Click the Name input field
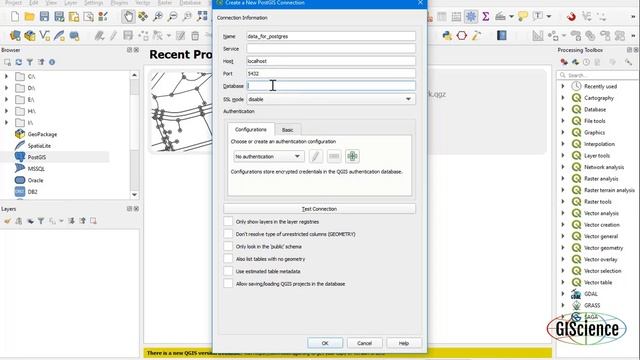Image resolution: width=640 pixels, height=360 pixels. click(331, 36)
